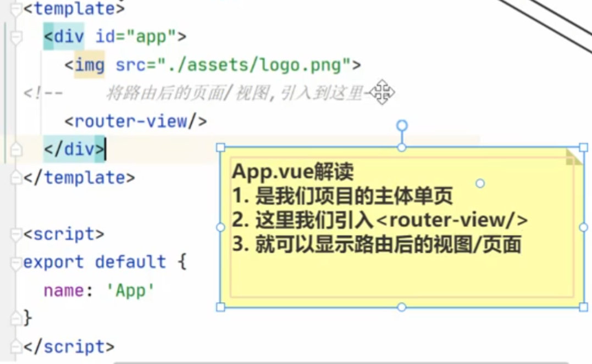Viewport: 592px width, 364px height.
Task: Click fold end marker beside closing </div>
Action: pos(16,149)
